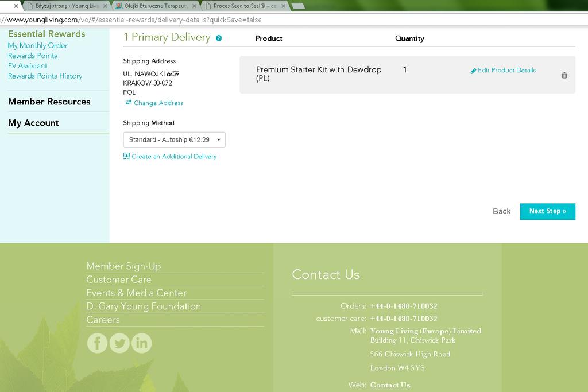Open Events & Media Center link

[136, 293]
